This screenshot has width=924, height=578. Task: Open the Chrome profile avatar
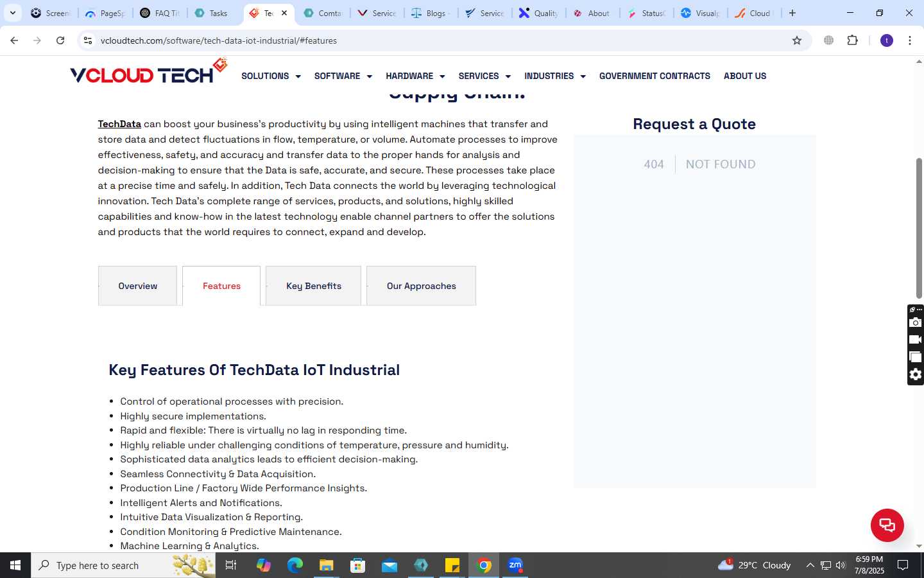click(x=887, y=40)
